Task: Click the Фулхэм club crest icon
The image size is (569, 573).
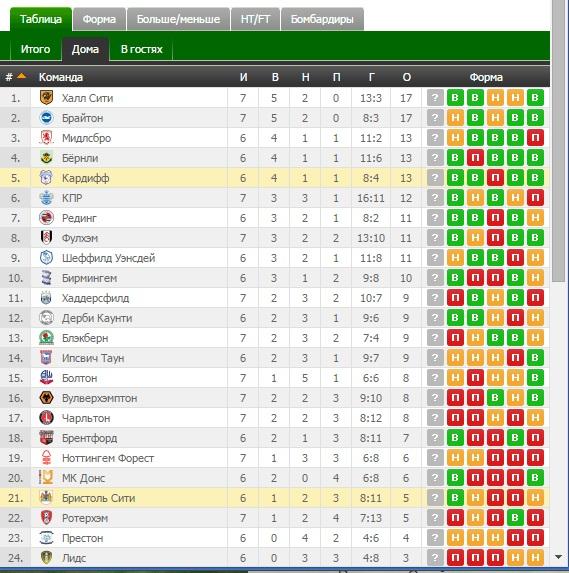Action: pos(46,238)
